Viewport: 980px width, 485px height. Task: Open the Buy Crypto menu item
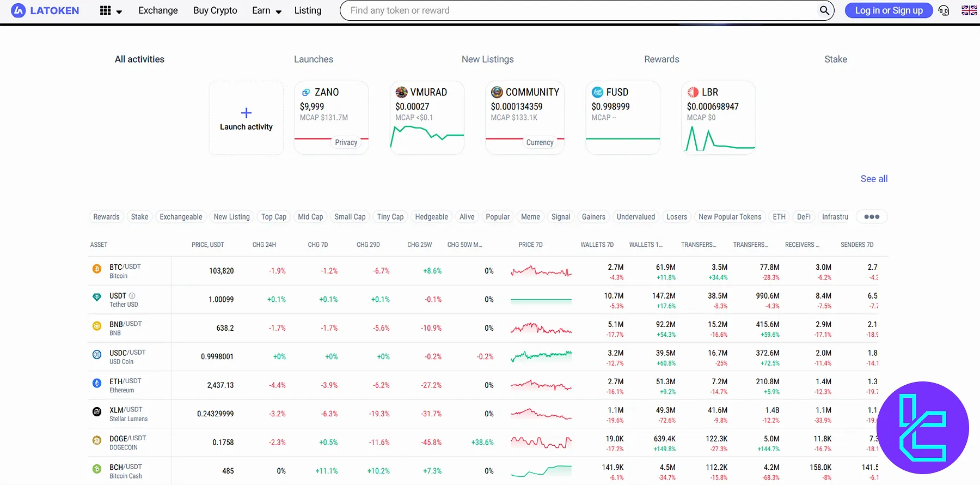[215, 10]
